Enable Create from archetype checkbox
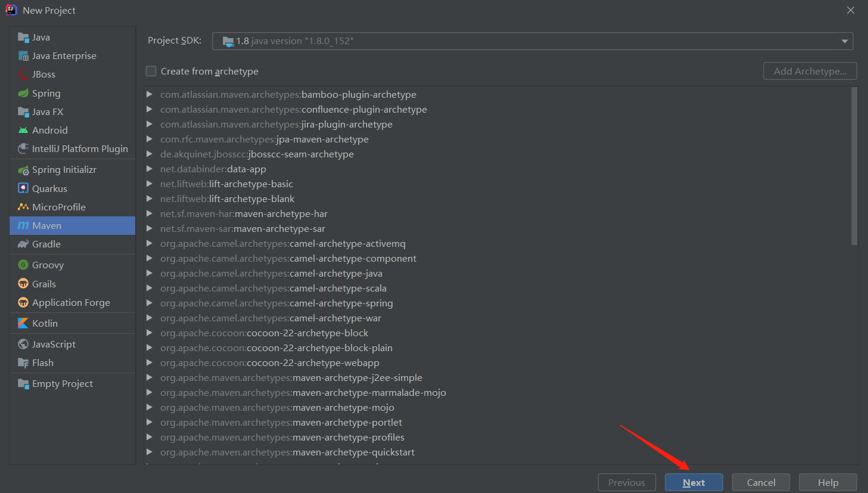This screenshot has width=868, height=493. (151, 71)
